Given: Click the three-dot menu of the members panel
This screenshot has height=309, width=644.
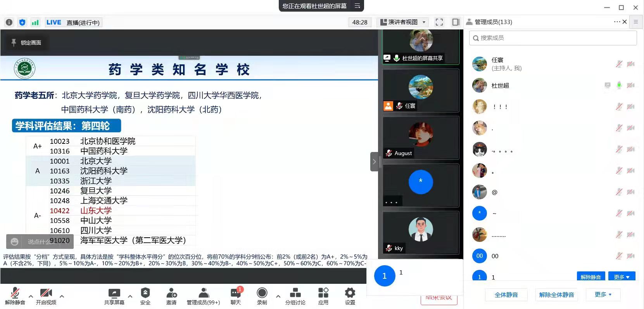Looking at the screenshot, I should click(x=617, y=22).
